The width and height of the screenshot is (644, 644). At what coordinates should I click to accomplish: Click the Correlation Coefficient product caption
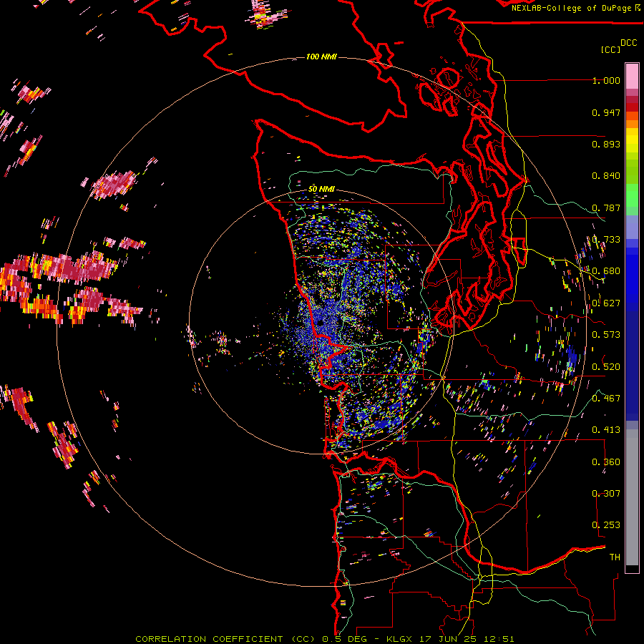click(x=324, y=639)
